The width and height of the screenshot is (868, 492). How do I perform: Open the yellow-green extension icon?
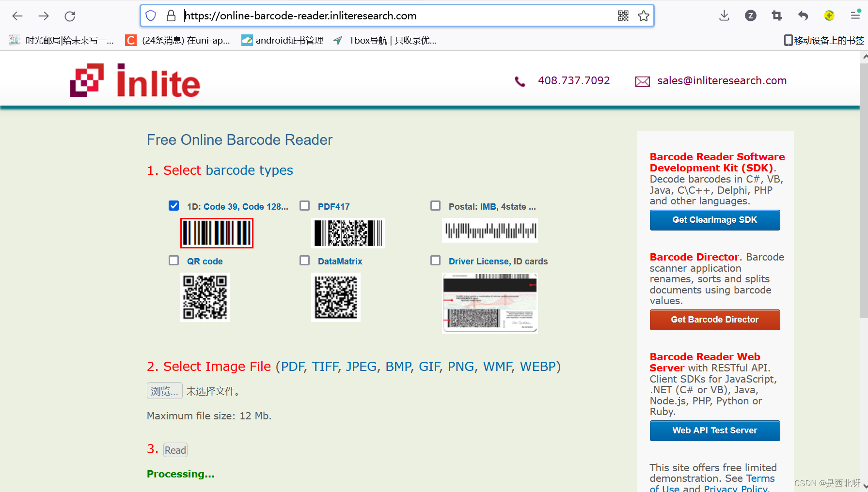coord(829,16)
